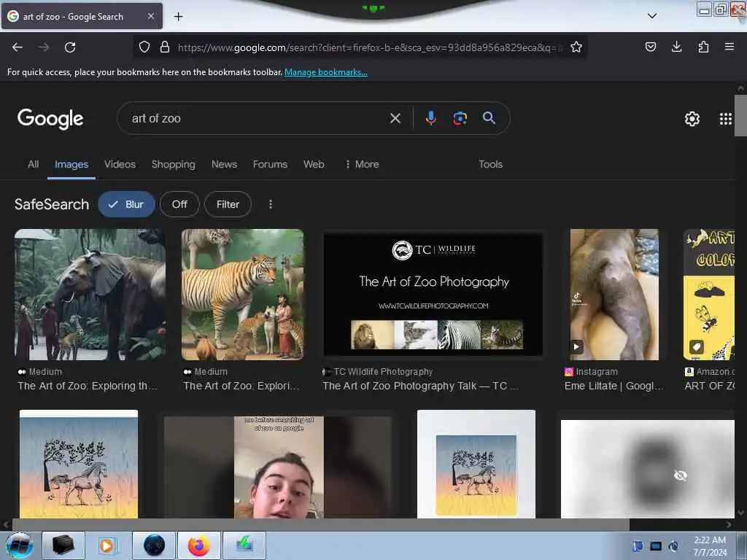Screen dimensions: 747x560
Task: Open the TikTok girl face image result
Action: click(278, 467)
